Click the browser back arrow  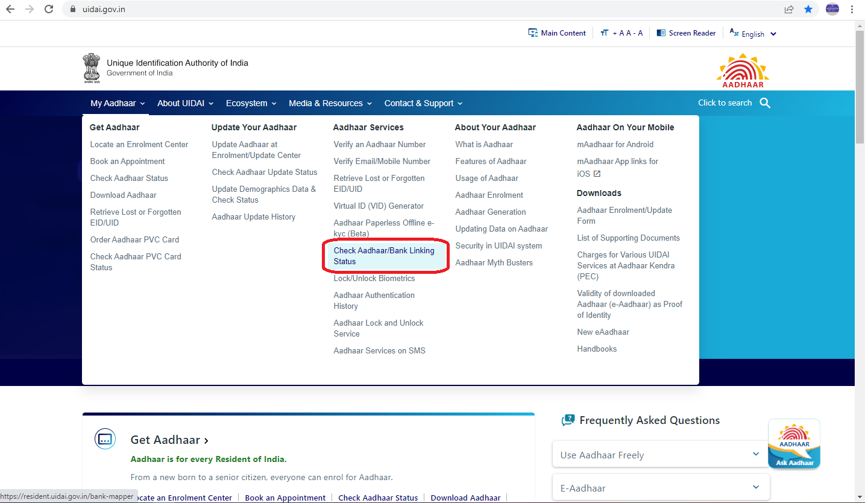[10, 9]
